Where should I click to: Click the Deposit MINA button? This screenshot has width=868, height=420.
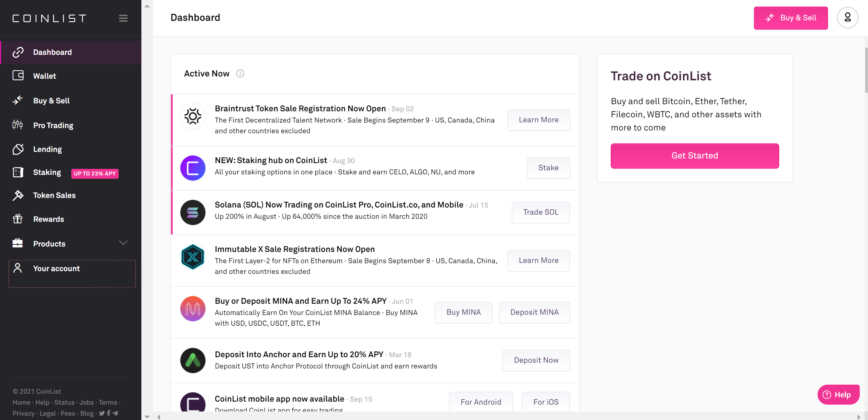click(534, 312)
